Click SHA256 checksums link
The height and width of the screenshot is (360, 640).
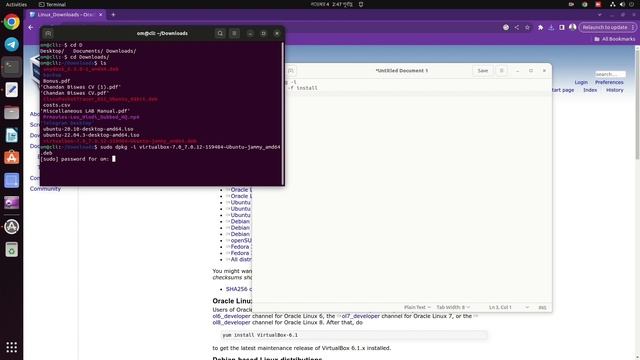click(239, 289)
